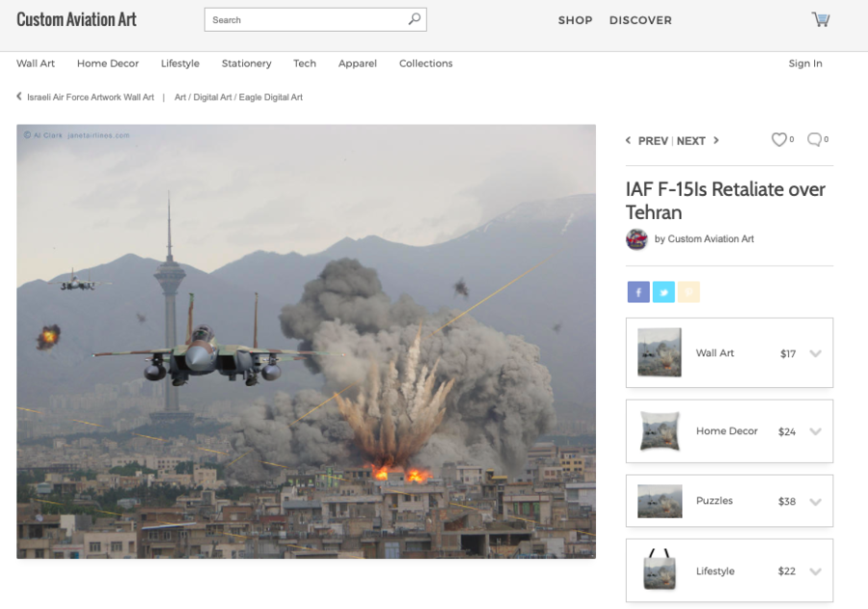868x609 pixels.
Task: Go to Custom Aviation Art homepage logo
Action: 76,19
